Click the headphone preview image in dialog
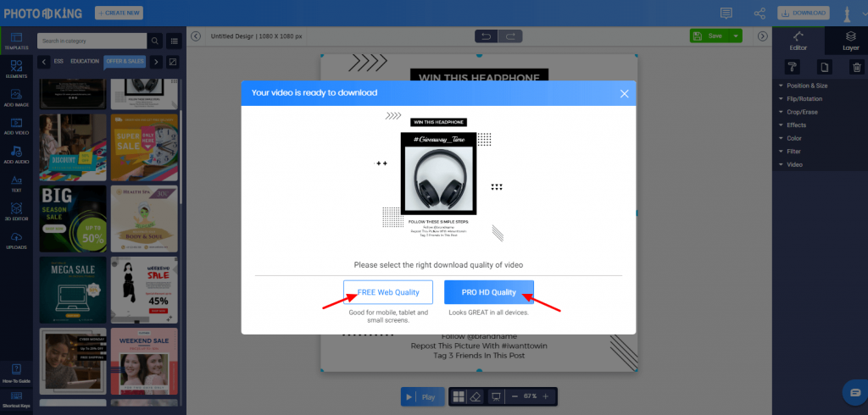 coord(438,178)
